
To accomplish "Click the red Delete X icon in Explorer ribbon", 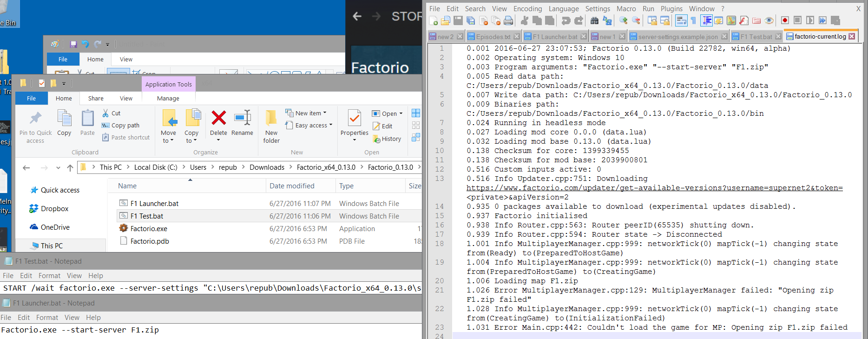I will [x=218, y=119].
